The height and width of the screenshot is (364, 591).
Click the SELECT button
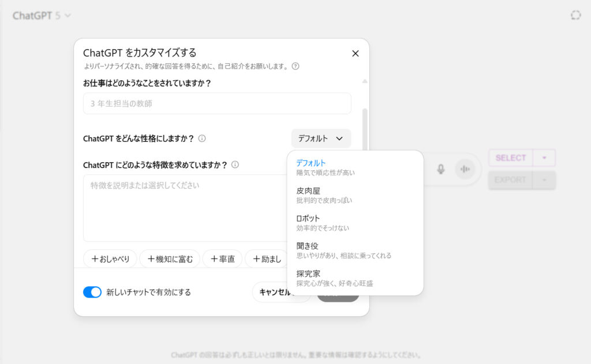click(511, 158)
